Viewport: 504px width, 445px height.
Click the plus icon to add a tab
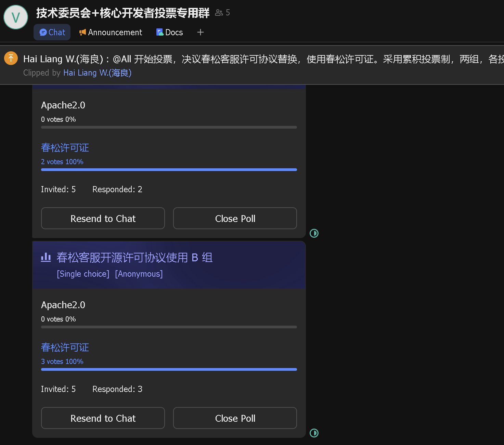click(x=201, y=32)
